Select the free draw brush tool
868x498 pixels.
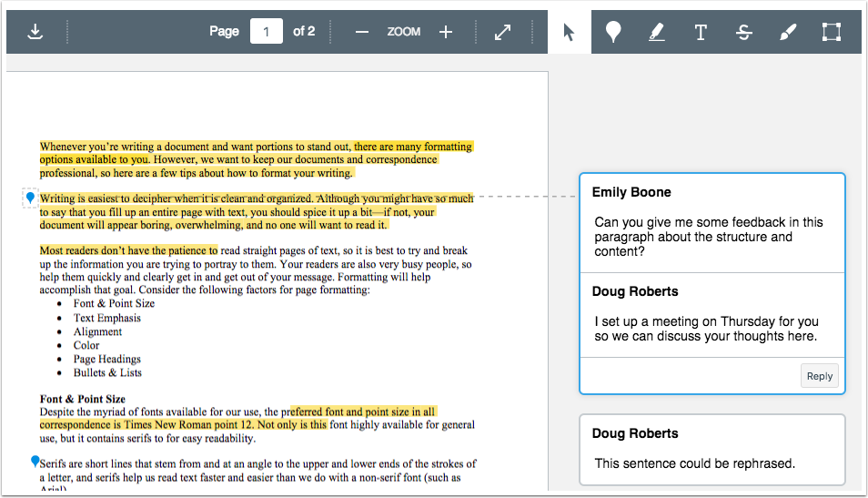(x=788, y=32)
